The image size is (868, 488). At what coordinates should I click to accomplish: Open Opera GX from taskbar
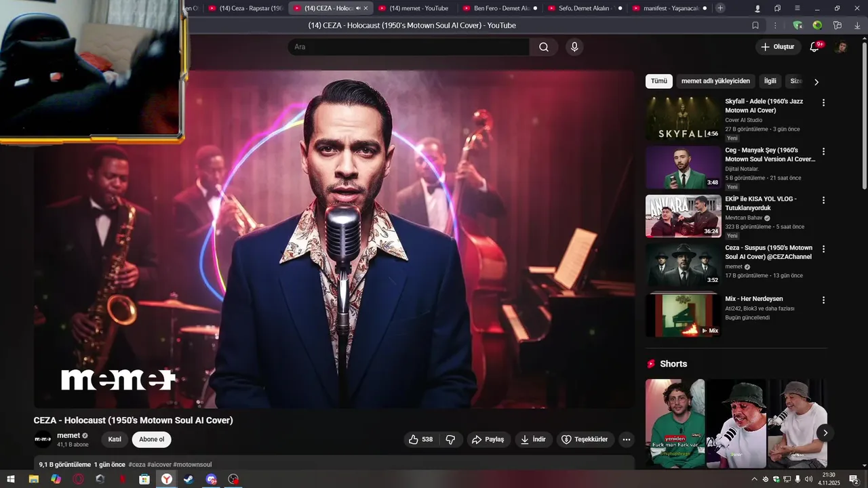coord(78,479)
